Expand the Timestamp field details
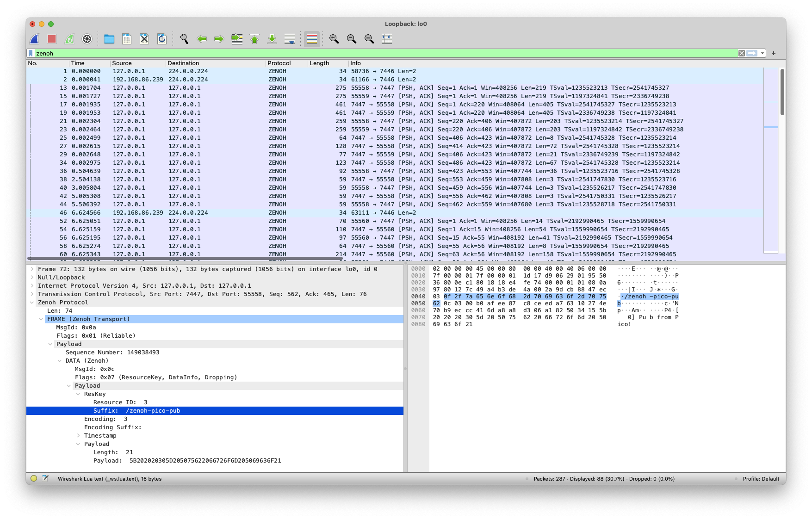The image size is (812, 519). coord(78,435)
